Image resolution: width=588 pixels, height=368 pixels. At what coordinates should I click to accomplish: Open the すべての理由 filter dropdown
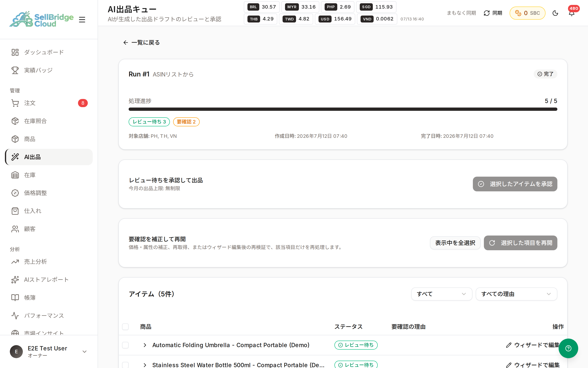pos(516,294)
